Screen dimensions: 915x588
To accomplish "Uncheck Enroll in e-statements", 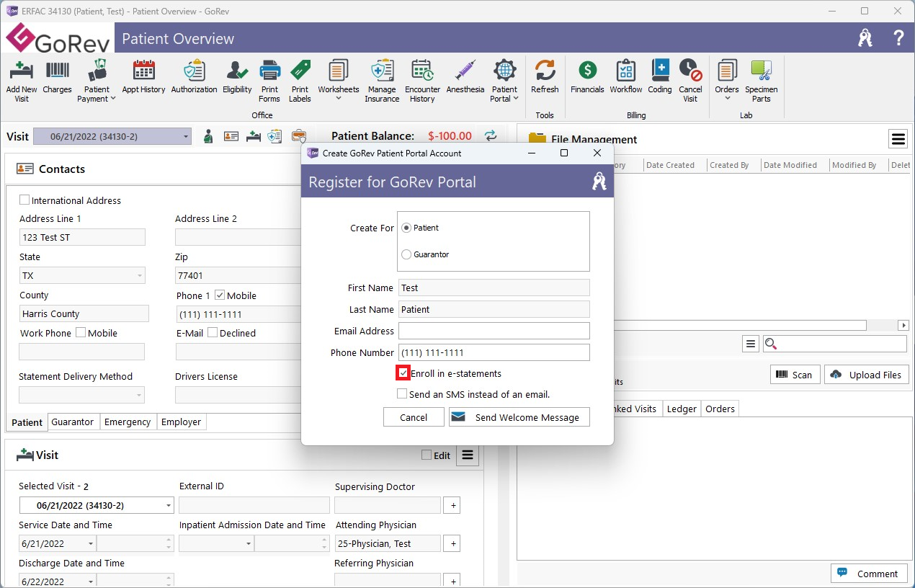I will (403, 373).
